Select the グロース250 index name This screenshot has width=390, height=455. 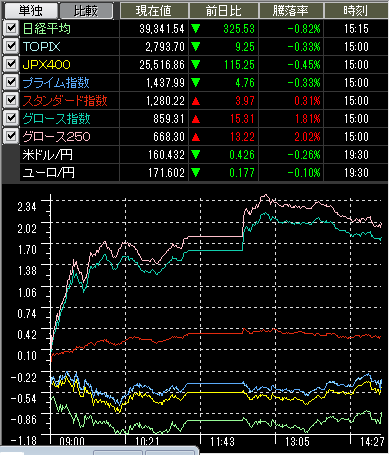click(x=56, y=137)
